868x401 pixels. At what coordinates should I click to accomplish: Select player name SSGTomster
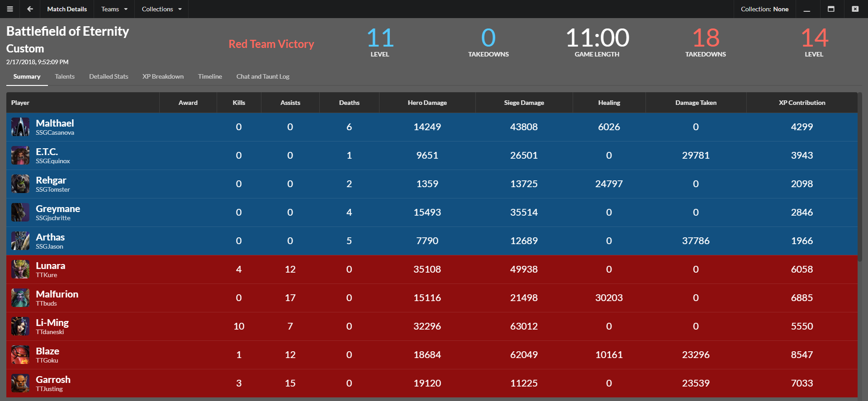[x=53, y=190]
